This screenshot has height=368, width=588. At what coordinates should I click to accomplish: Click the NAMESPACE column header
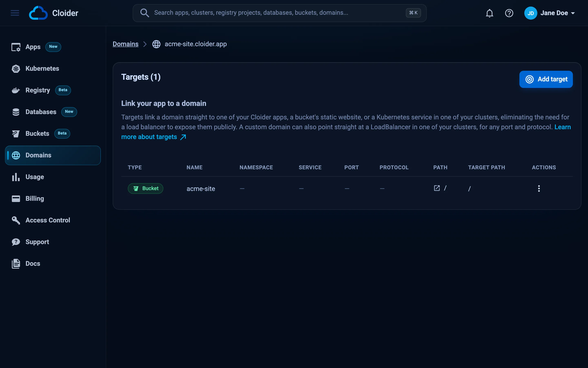[256, 167]
